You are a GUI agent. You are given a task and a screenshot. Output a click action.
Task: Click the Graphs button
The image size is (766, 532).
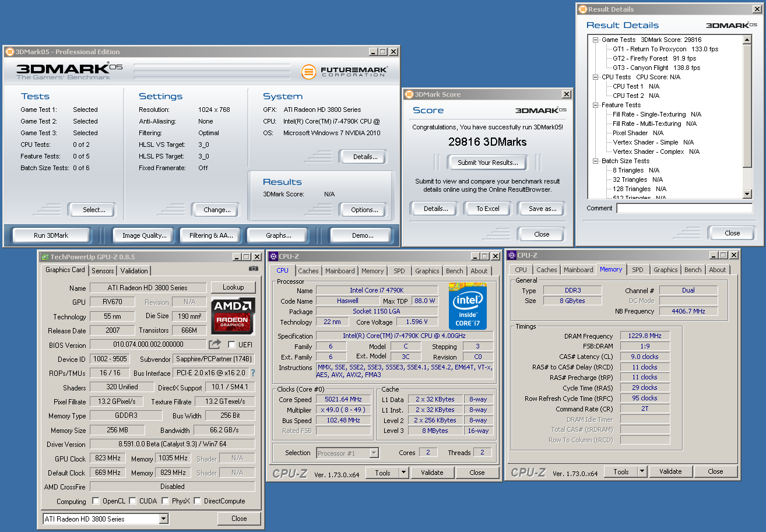pyautogui.click(x=279, y=235)
